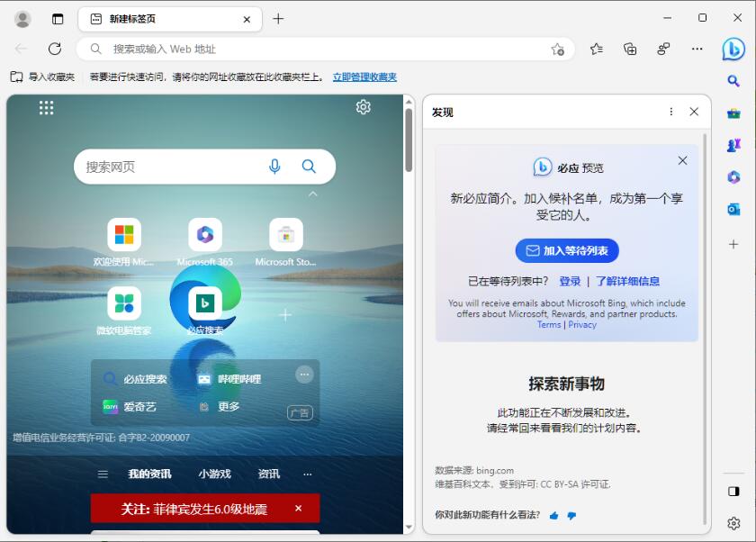Toggle the Bing Discover sidebar button
This screenshot has height=542, width=756.
point(733,49)
